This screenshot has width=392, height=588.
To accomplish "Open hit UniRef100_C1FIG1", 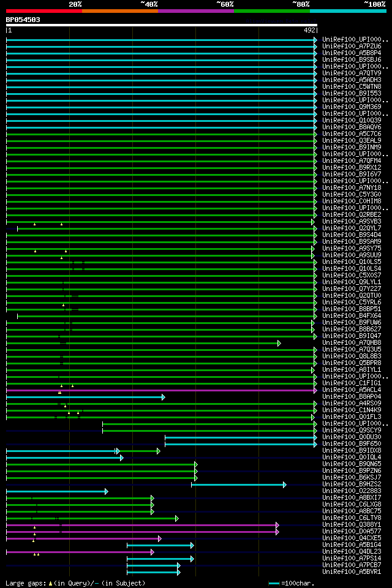I will tap(352, 383).
